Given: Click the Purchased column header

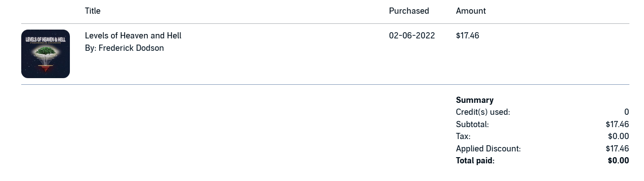Looking at the screenshot, I should [x=409, y=11].
